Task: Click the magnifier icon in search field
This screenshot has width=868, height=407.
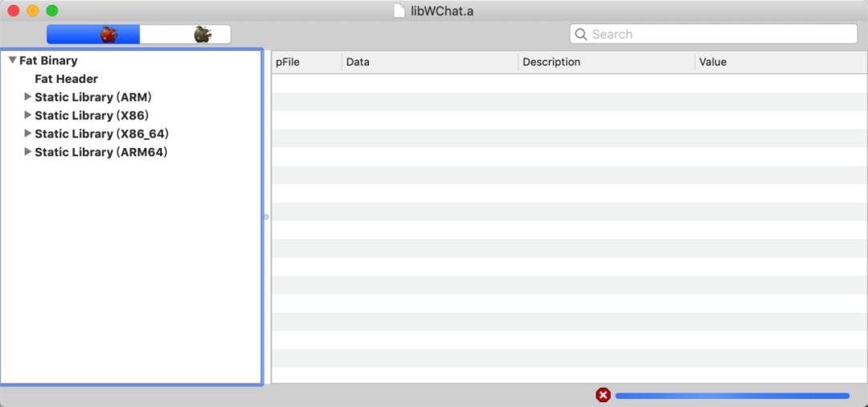Action: pyautogui.click(x=581, y=35)
